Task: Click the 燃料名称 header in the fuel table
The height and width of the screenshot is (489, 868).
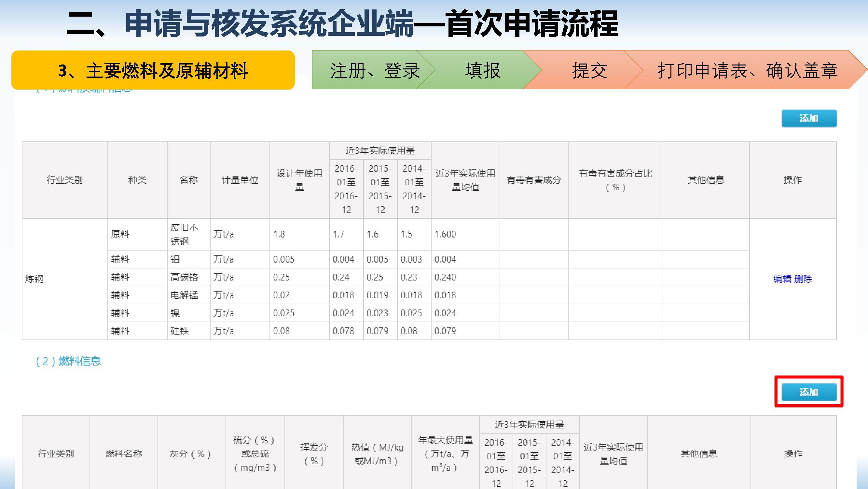Action: pyautogui.click(x=124, y=453)
